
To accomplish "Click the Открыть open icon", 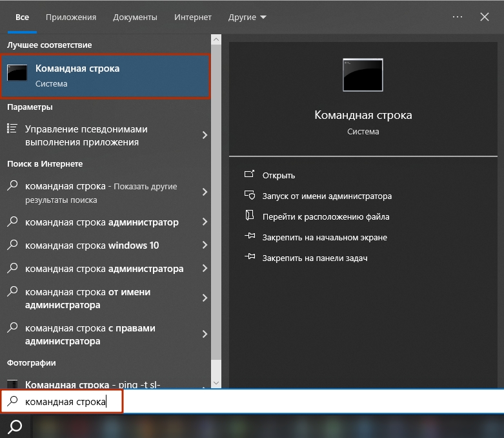I will (250, 175).
